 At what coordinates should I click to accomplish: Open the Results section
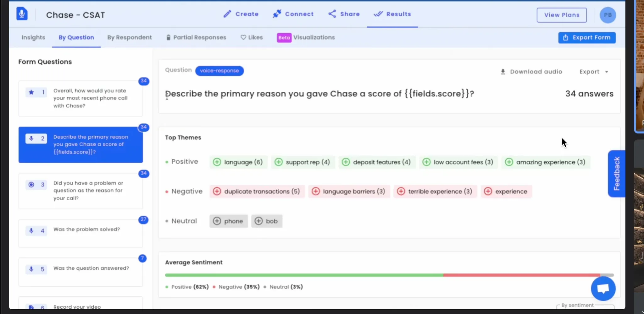pos(392,14)
